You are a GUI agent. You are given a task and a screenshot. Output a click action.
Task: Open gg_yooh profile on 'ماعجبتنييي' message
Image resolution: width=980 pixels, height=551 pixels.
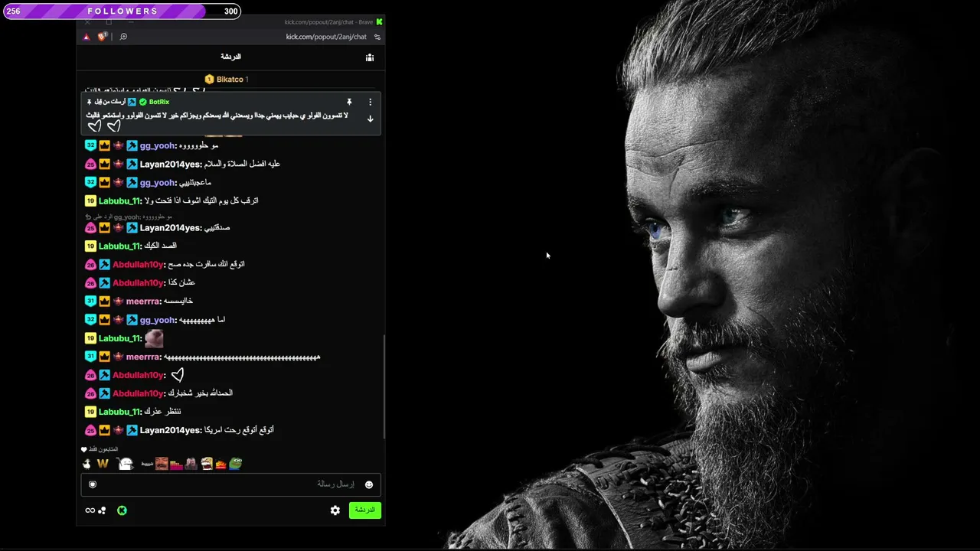coord(157,182)
